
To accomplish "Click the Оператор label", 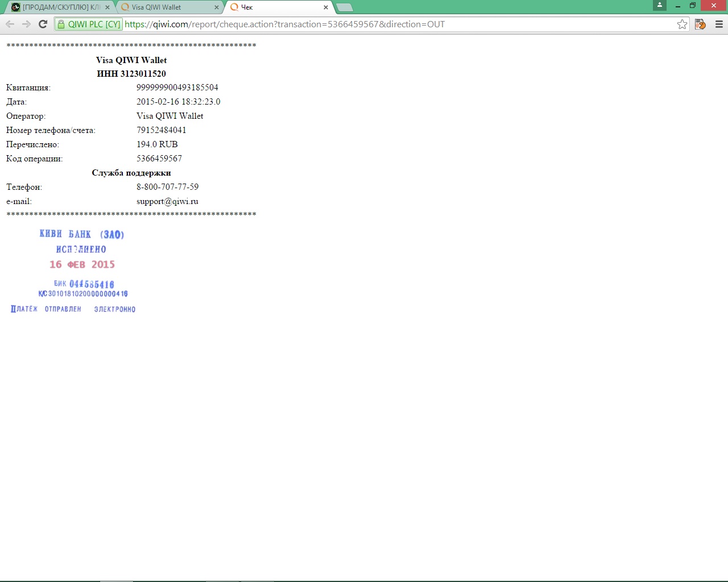I will 26,116.
